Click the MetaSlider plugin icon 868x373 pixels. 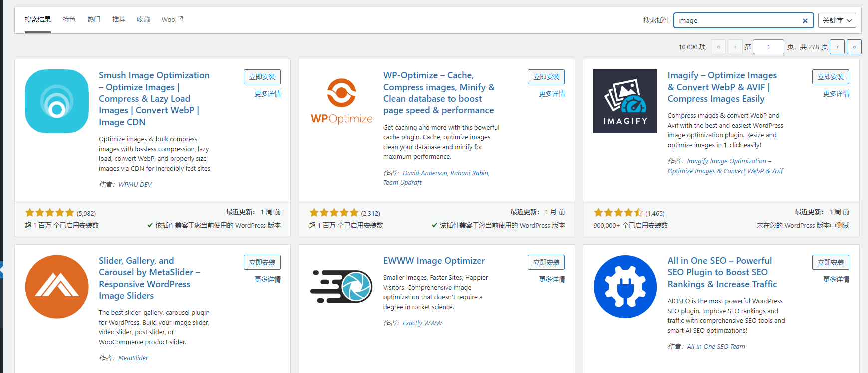click(57, 287)
